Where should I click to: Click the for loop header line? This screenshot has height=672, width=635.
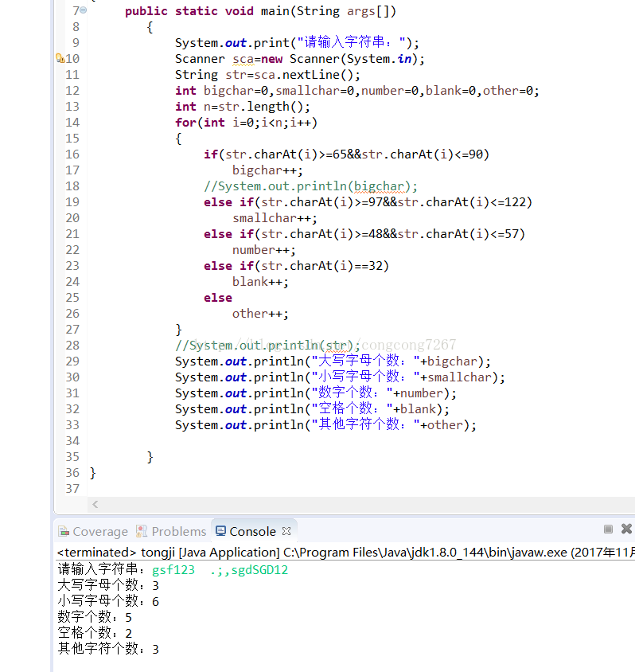[x=246, y=123]
